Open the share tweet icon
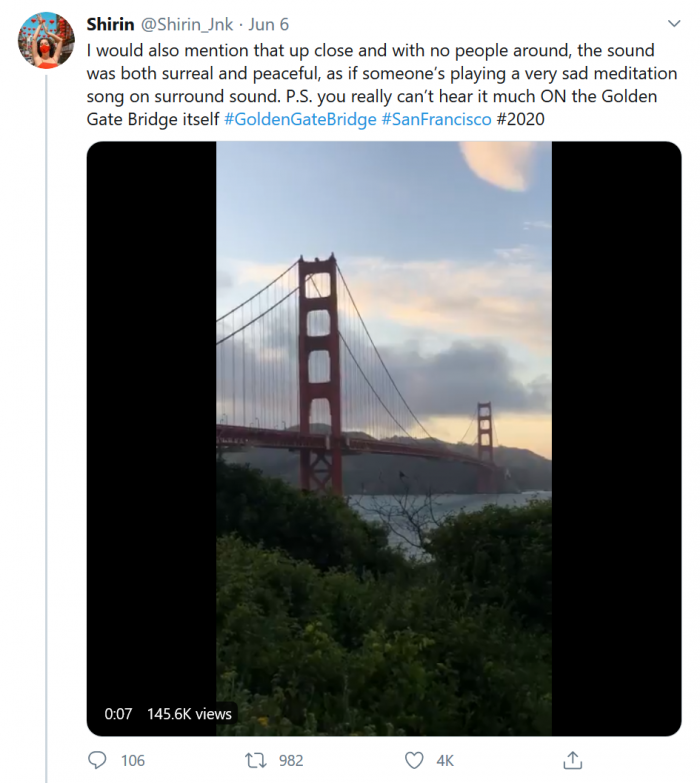This screenshot has width=700, height=783. tap(573, 760)
